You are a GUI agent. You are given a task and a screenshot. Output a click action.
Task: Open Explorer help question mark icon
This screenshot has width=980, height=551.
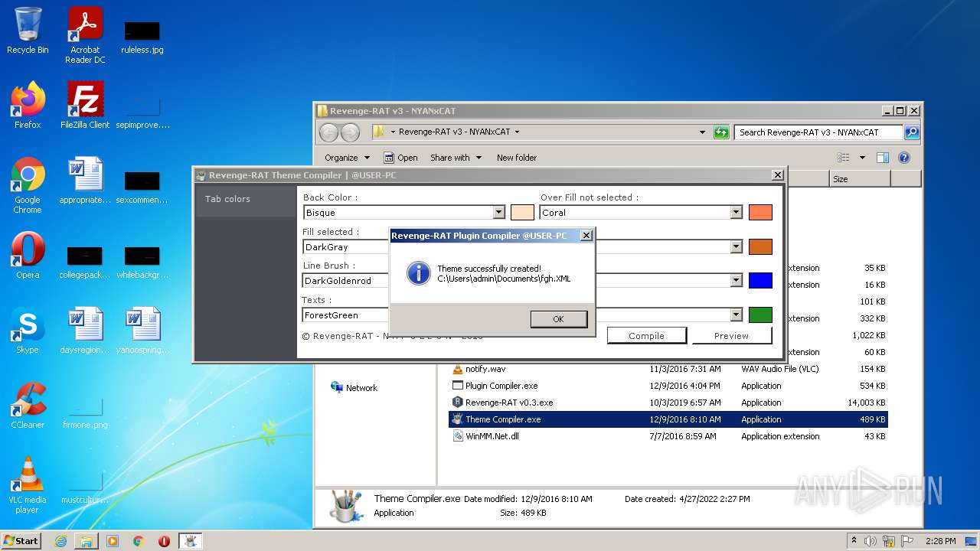pos(904,158)
